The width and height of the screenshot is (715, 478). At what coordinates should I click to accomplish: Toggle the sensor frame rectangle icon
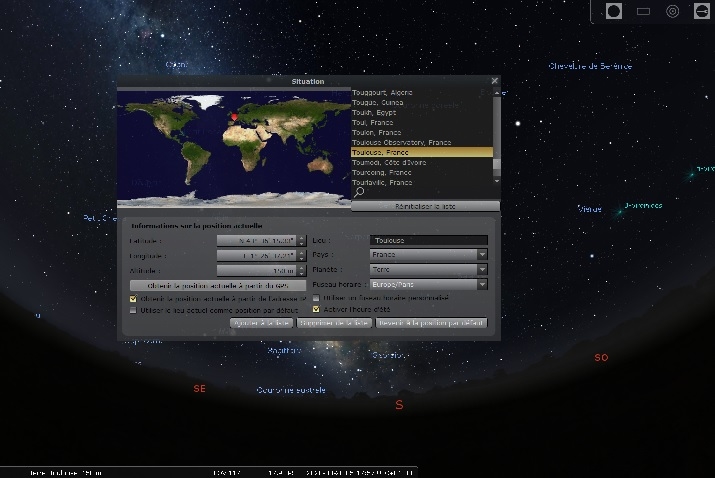643,11
